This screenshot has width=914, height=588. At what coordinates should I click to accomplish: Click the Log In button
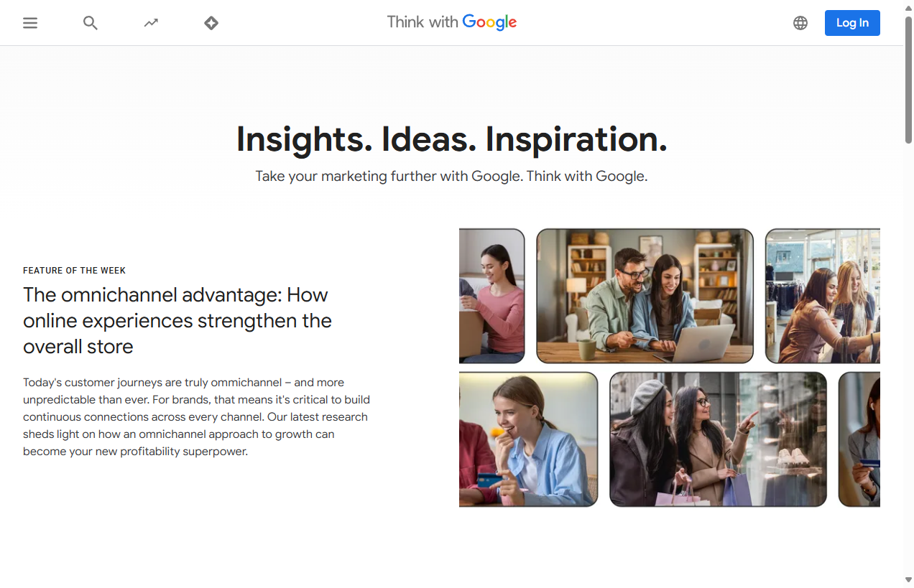[x=852, y=22]
